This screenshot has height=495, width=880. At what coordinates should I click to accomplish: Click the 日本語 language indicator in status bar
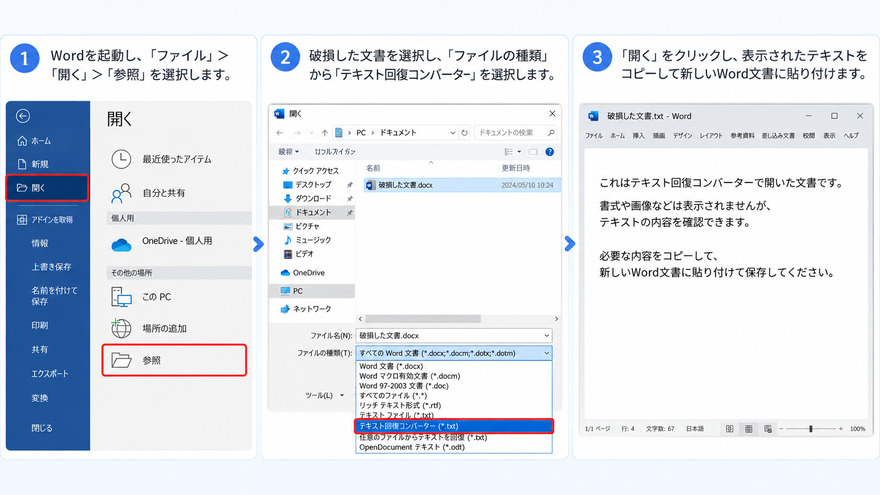(695, 429)
